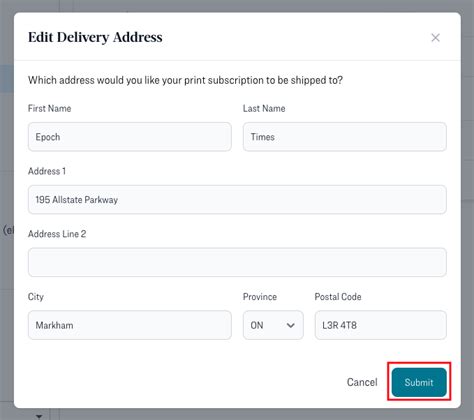Close the Edit Delivery Address dialog

tap(435, 38)
